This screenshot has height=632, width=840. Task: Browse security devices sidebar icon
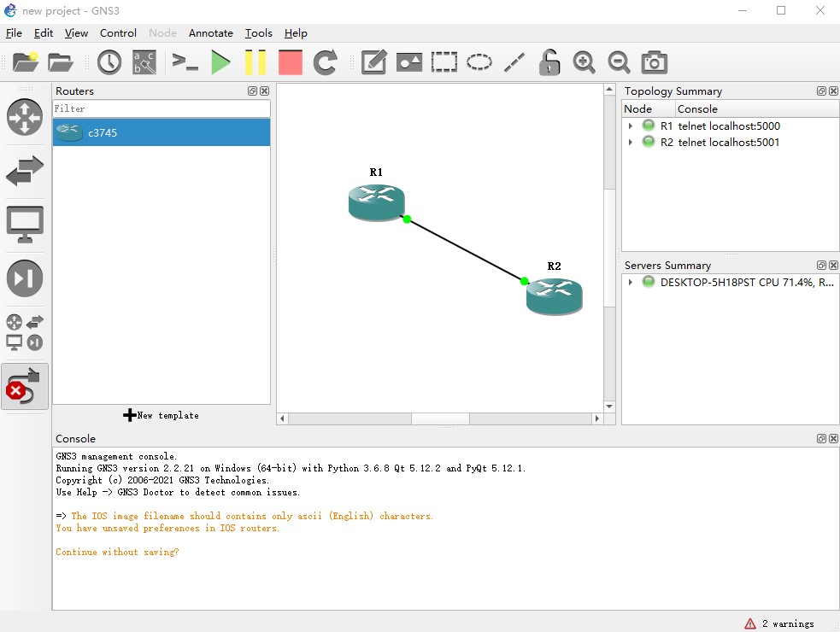25,278
